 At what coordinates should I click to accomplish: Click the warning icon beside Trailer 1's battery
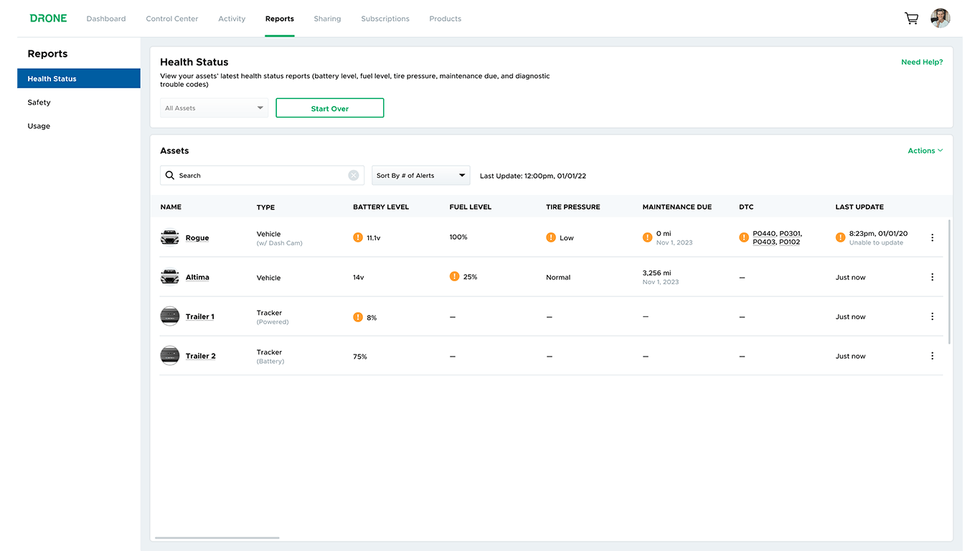coord(358,316)
